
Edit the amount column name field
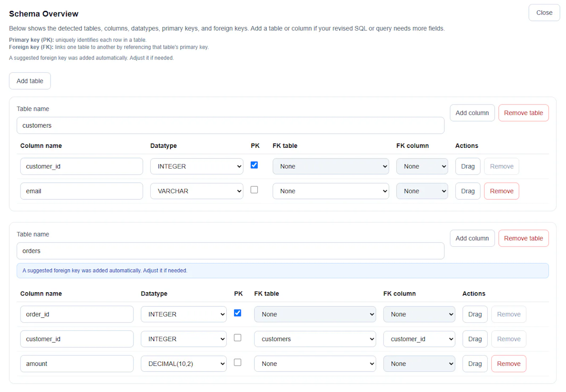pyautogui.click(x=77, y=364)
